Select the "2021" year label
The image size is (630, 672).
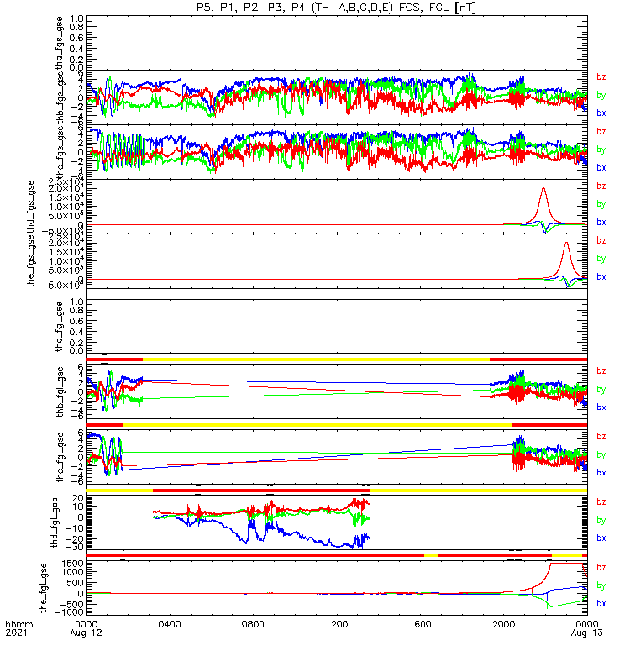(16, 633)
